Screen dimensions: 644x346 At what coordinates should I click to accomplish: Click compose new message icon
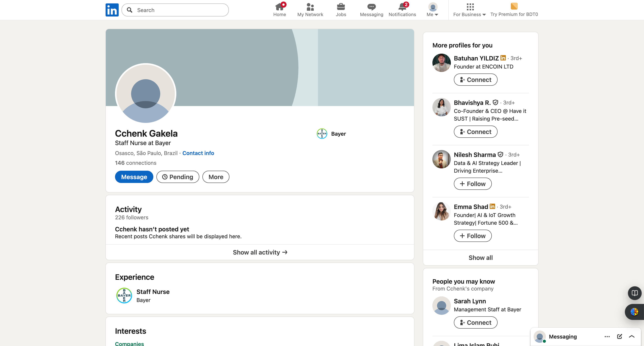coord(619,336)
